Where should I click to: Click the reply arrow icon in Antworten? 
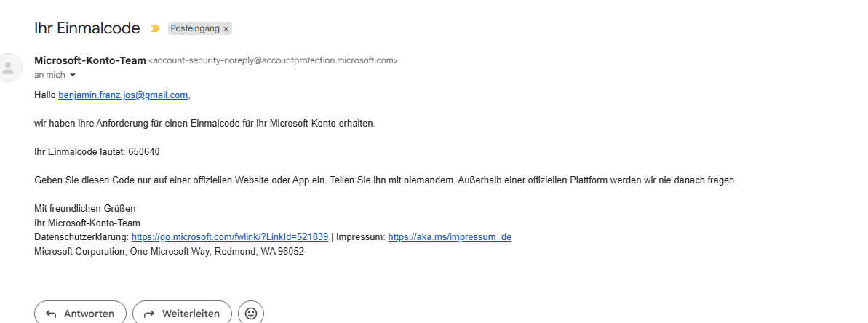[x=51, y=314]
